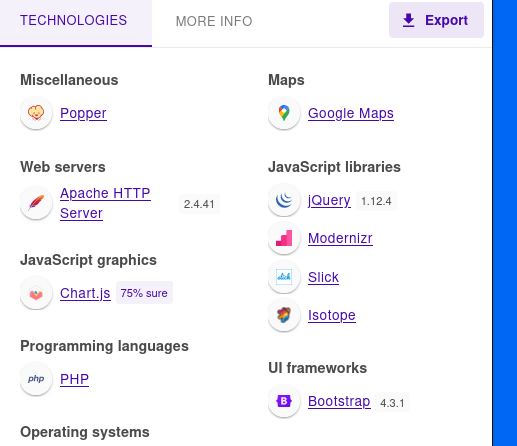Screen dimensions: 517x446
Task: Click the Bootstrap B icon
Action: click(x=284, y=401)
